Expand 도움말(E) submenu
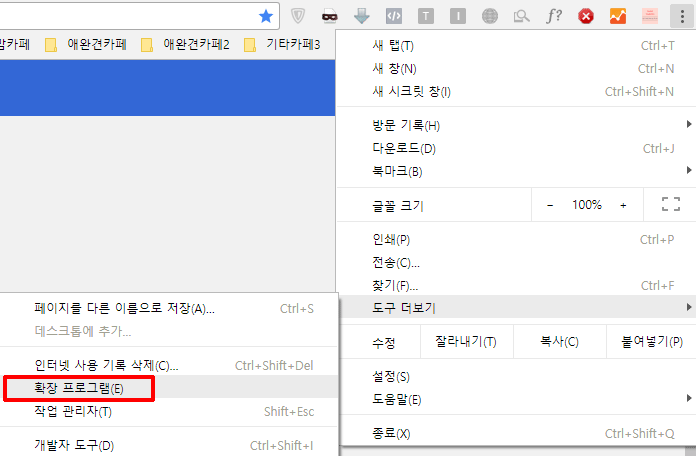Image resolution: width=696 pixels, height=456 pixels. tap(516, 400)
